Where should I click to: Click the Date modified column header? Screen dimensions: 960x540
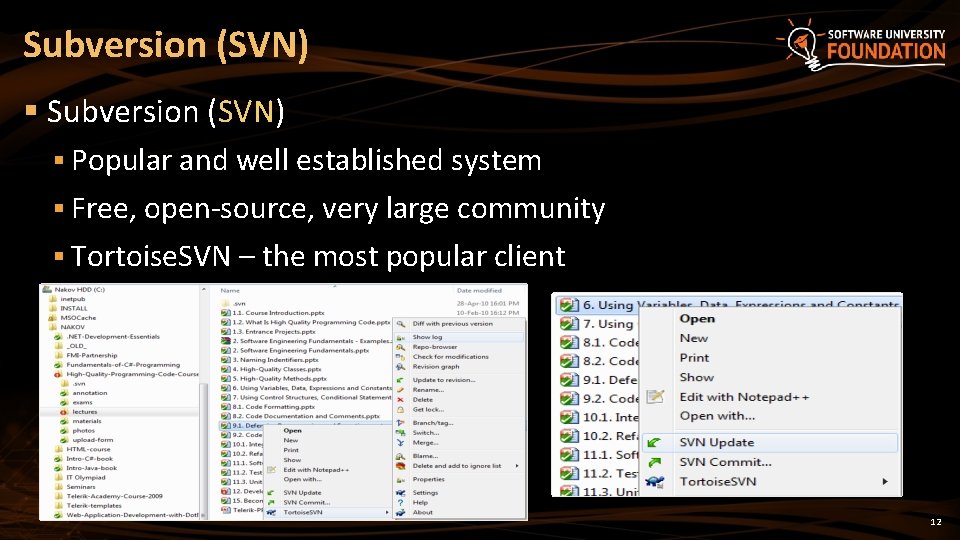479,291
